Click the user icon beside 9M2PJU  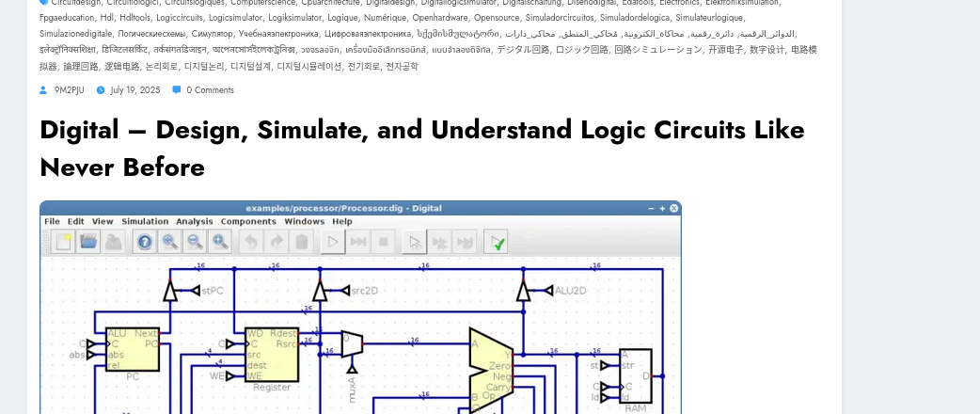(43, 90)
